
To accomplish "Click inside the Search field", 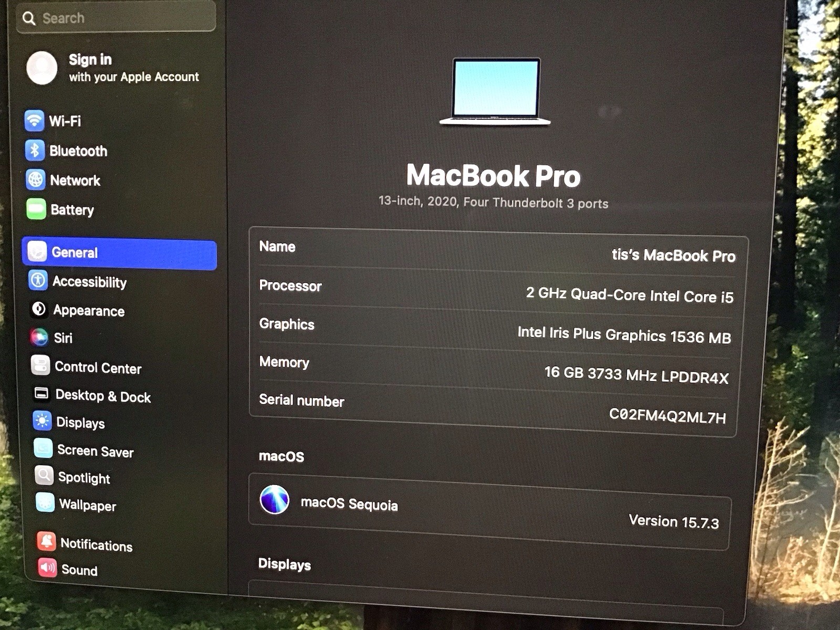I will point(116,18).
